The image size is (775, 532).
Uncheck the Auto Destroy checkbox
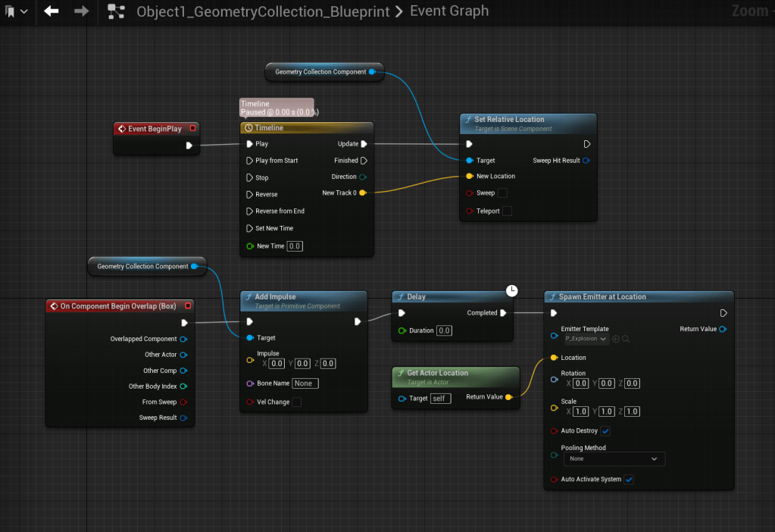click(x=605, y=431)
